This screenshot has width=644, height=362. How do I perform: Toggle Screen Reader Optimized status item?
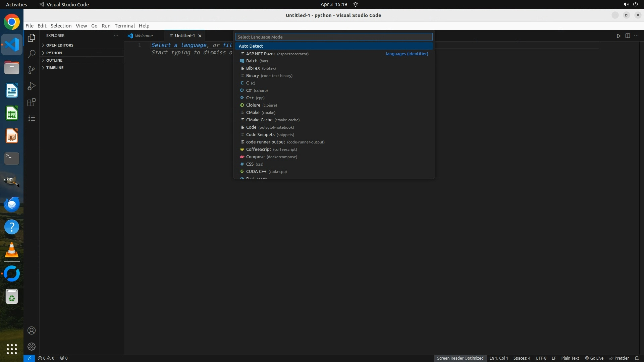[460, 358]
